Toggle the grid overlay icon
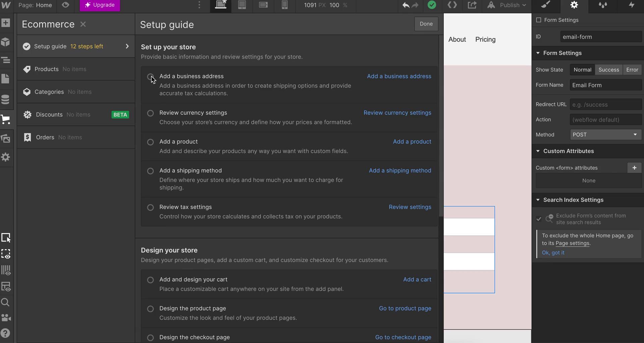 point(6,270)
